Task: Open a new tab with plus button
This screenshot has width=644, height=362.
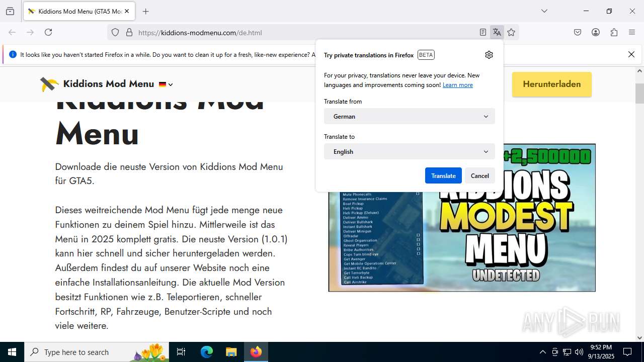Action: [x=146, y=11]
